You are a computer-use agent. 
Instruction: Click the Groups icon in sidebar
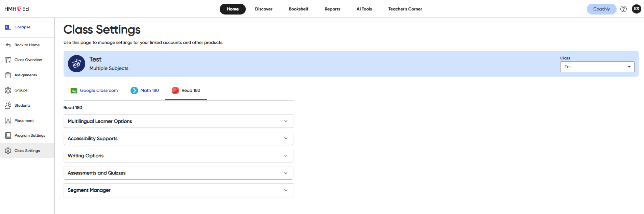(x=8, y=90)
